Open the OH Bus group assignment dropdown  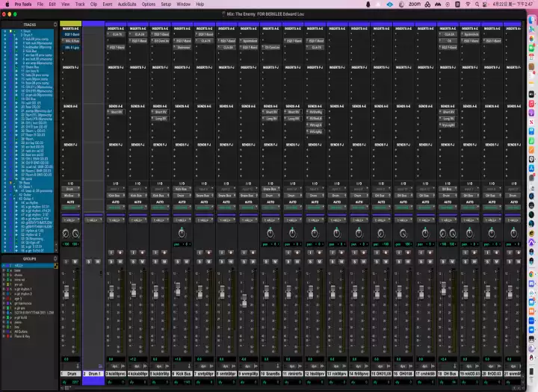click(x=448, y=220)
